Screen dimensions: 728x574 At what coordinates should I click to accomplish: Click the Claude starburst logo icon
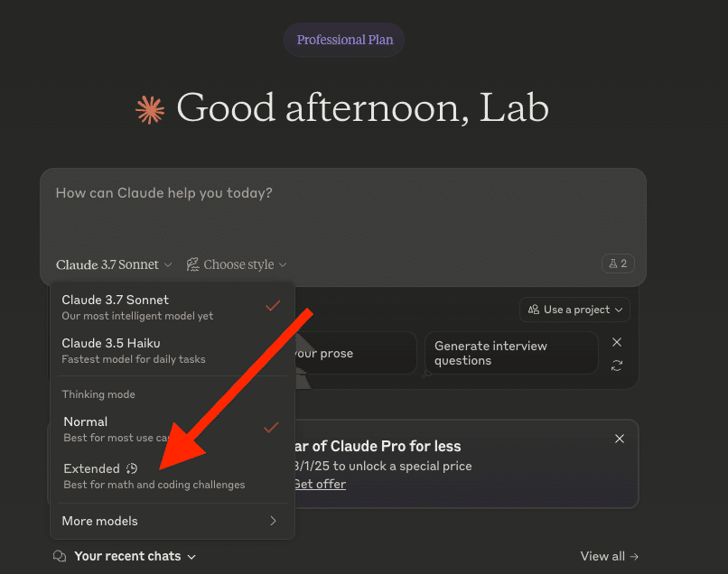tap(150, 109)
